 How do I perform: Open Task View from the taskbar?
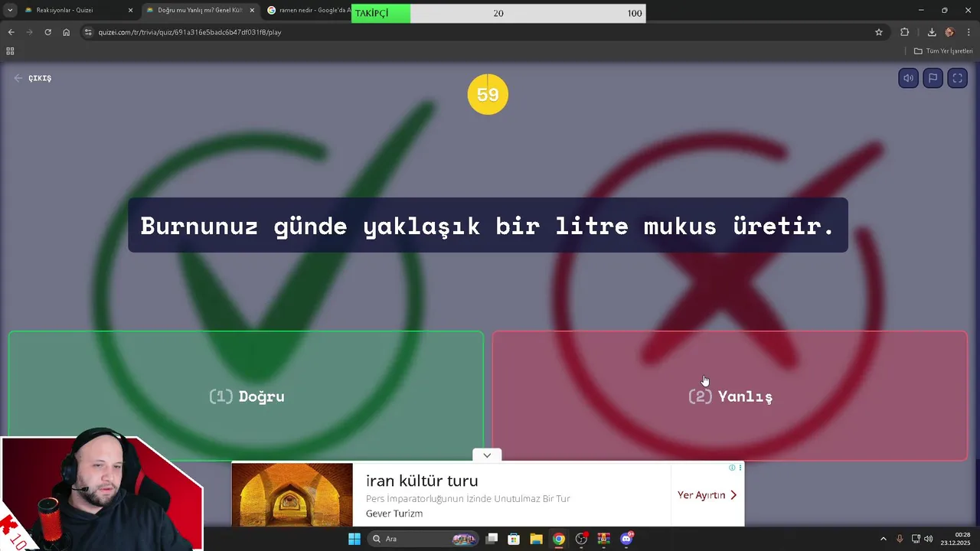pyautogui.click(x=492, y=539)
